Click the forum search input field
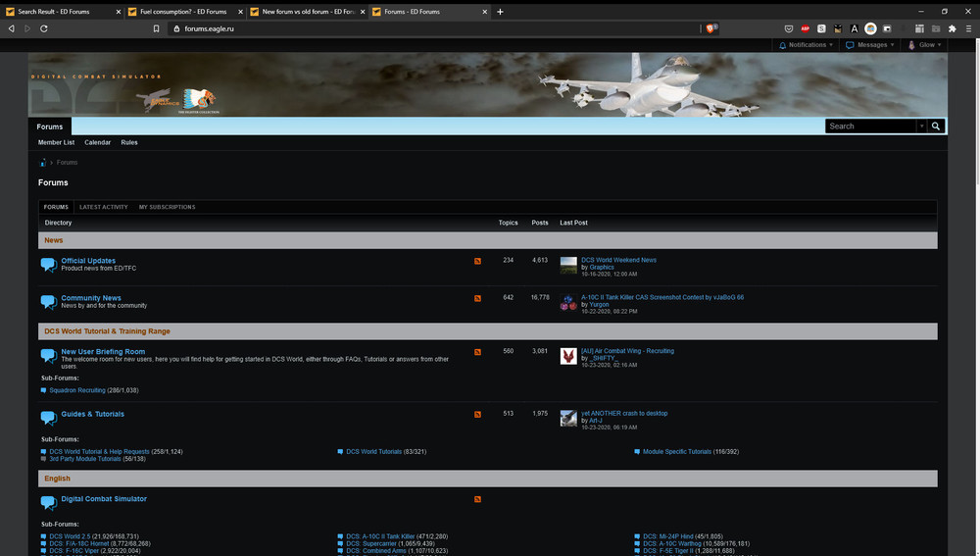The height and width of the screenshot is (556, 980). [x=870, y=126]
